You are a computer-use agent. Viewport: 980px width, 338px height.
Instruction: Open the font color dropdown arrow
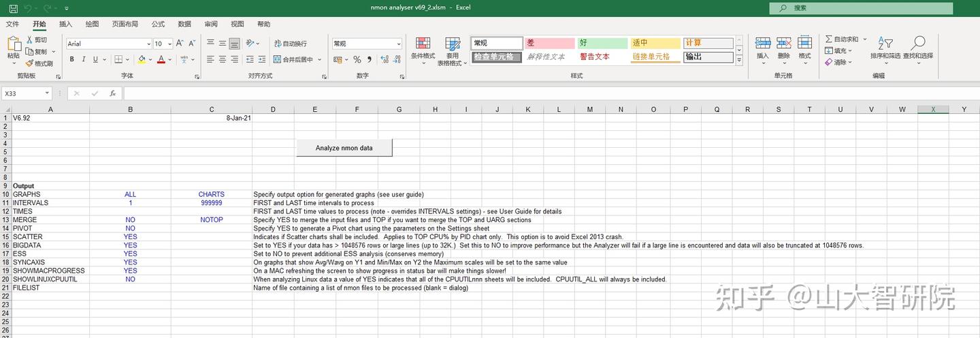(171, 59)
